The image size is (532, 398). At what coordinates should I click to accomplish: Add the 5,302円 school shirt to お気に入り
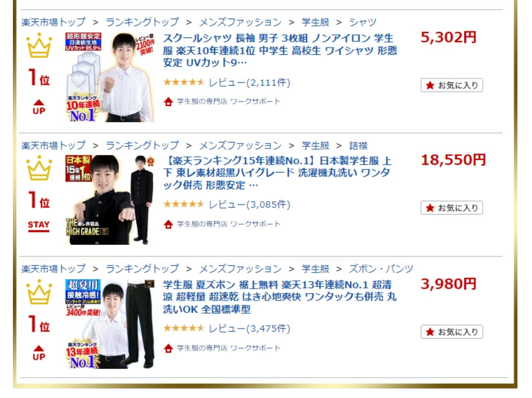[x=452, y=85]
